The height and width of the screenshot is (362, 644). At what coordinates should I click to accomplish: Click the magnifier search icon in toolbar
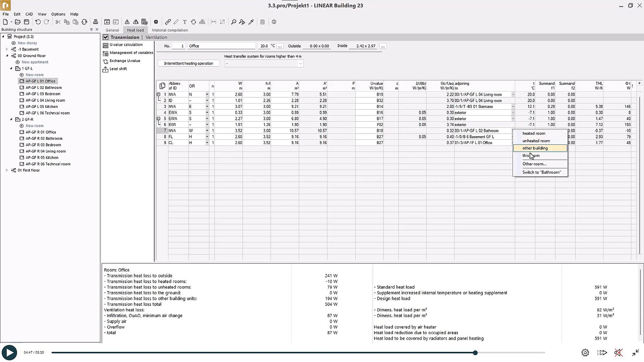234,22
